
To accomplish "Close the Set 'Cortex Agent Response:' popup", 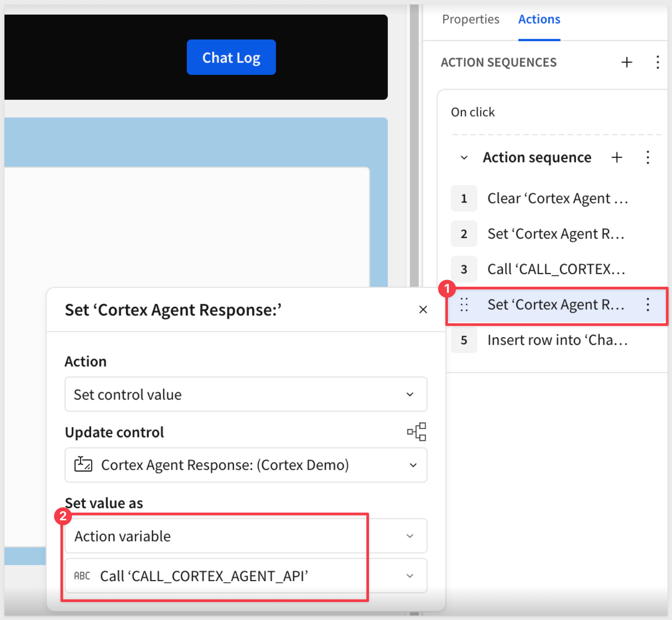I will coord(423,310).
